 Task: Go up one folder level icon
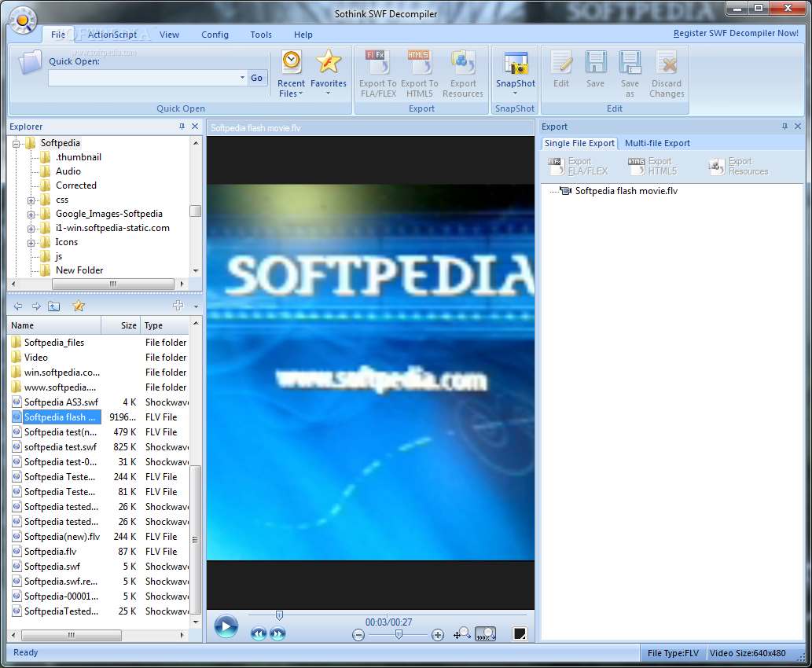click(x=54, y=306)
